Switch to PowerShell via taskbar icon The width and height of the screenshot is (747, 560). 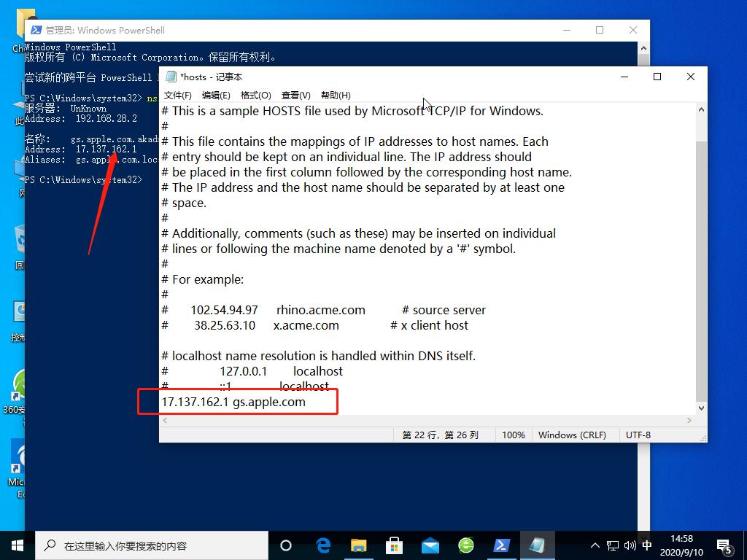(502, 545)
